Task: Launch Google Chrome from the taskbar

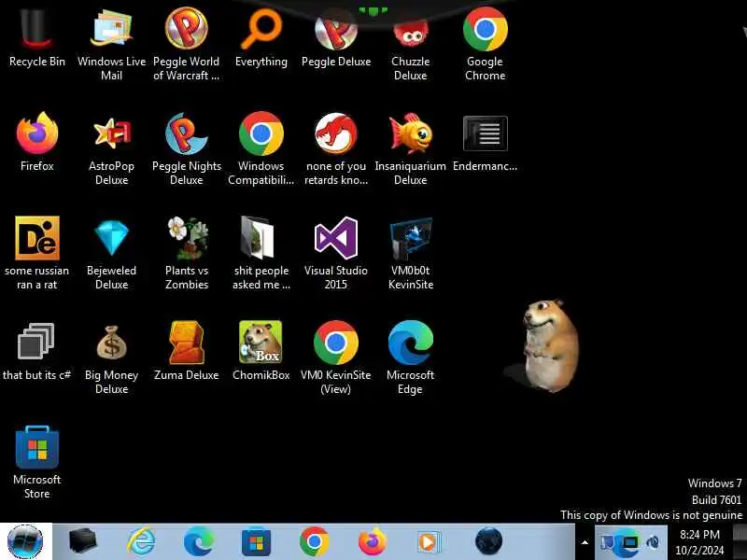Action: [314, 541]
